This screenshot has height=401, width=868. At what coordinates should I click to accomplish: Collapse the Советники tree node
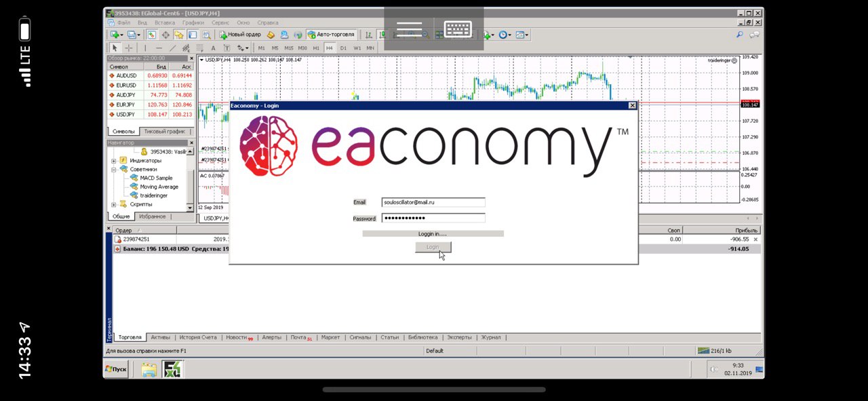(114, 169)
